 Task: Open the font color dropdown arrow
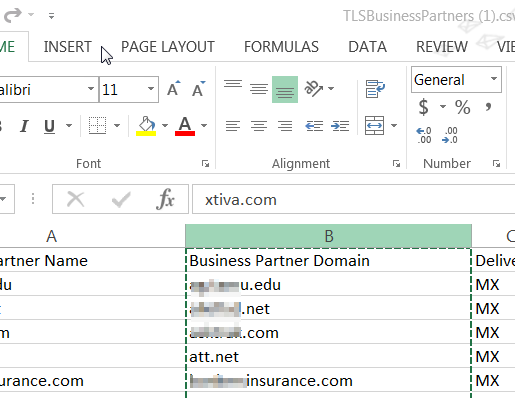[x=204, y=126]
